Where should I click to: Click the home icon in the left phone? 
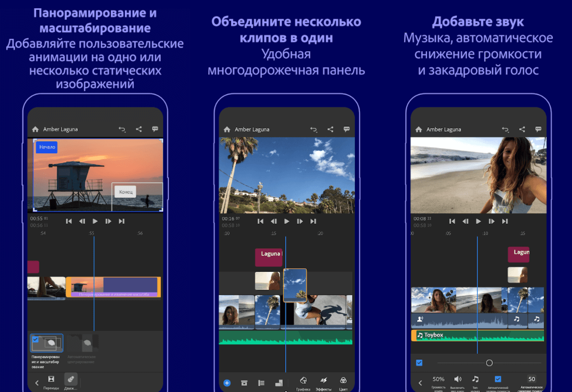pyautogui.click(x=35, y=129)
